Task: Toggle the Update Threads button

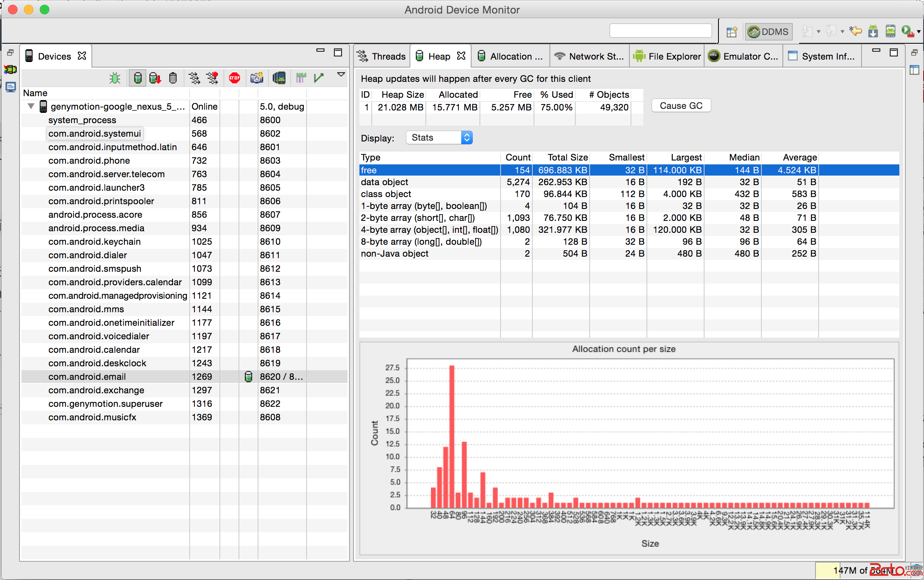Action: (x=194, y=78)
